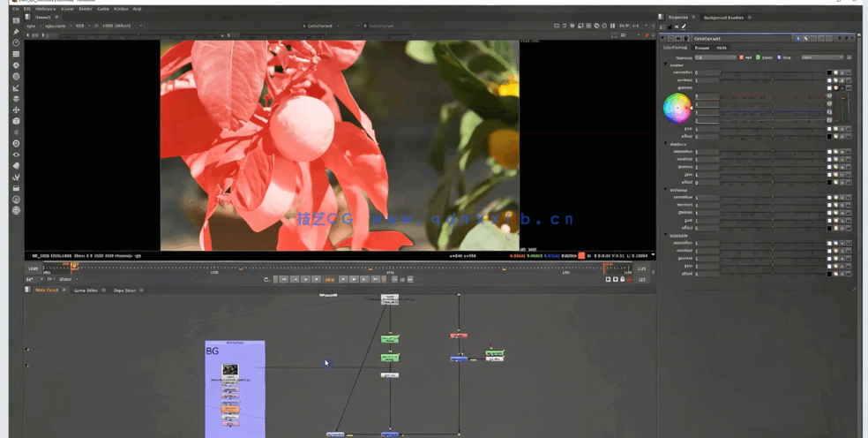868x438 pixels.
Task: Toggle the red channel checkbox
Action: point(741,57)
